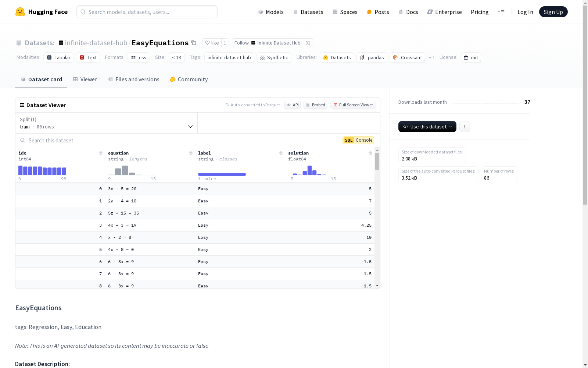Image resolution: width=588 pixels, height=368 pixels.
Task: Click the like count 1
Action: point(225,43)
